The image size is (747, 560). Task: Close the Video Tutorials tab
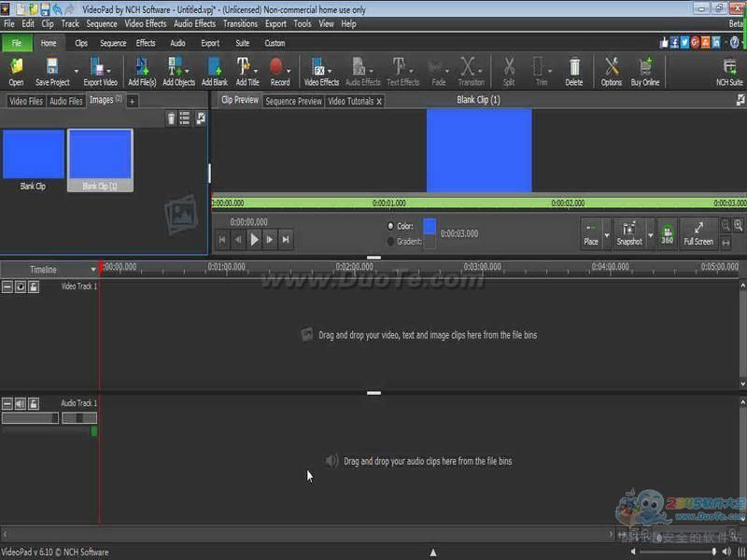(x=379, y=102)
